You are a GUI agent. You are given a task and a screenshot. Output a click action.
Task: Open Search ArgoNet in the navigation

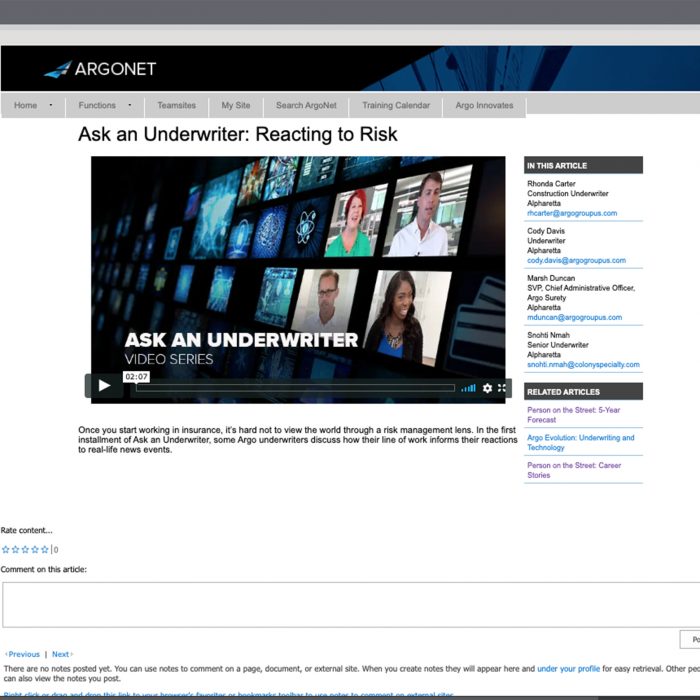pos(306,105)
